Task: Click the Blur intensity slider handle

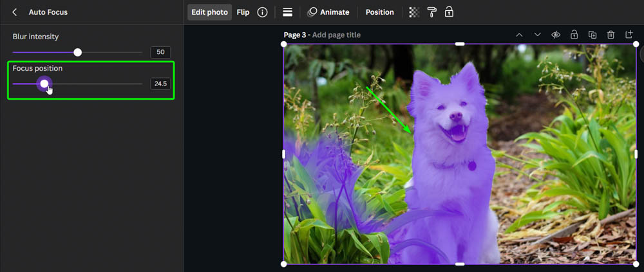Action: [78, 52]
